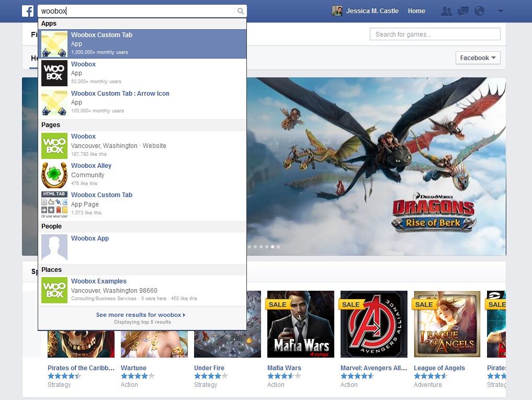Open the Dragons Rise of Berk banner
The width and height of the screenshot is (532, 400).
376,166
